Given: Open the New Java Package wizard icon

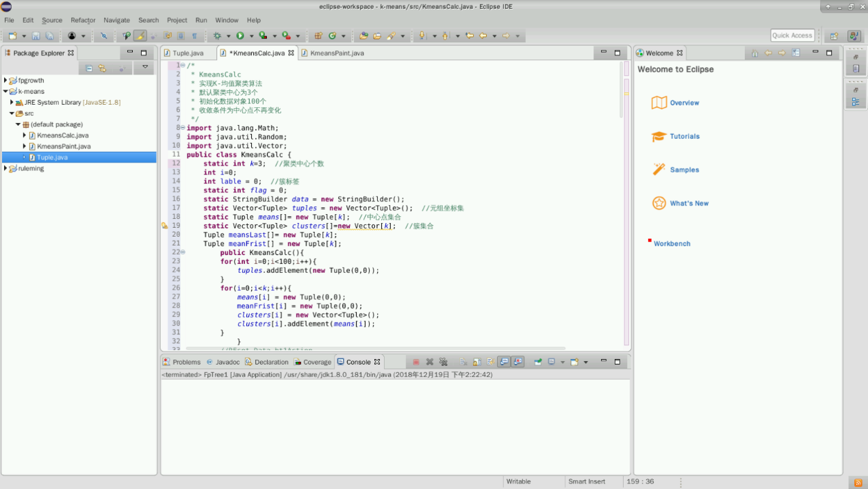Looking at the screenshot, I should (318, 36).
